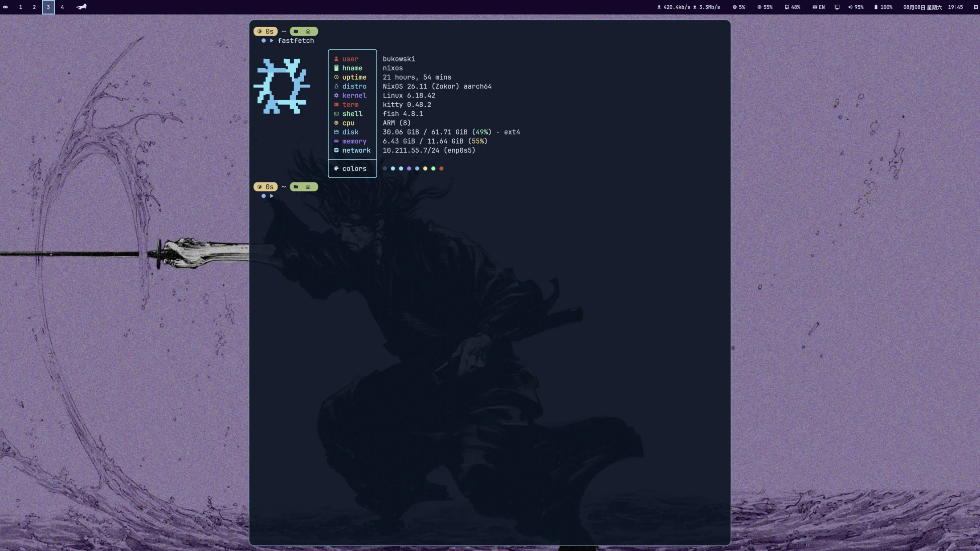The width and height of the screenshot is (980, 551).
Task: Click the disk usage line with ext4
Action: click(451, 132)
